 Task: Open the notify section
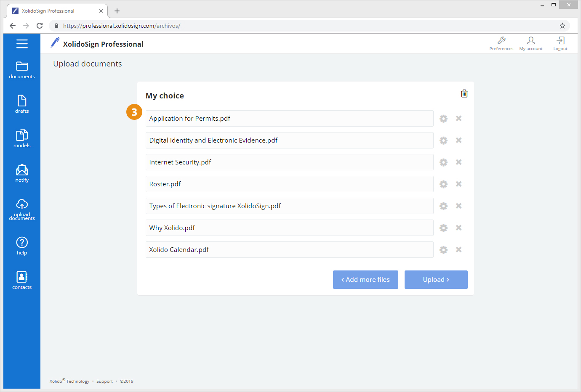point(22,173)
